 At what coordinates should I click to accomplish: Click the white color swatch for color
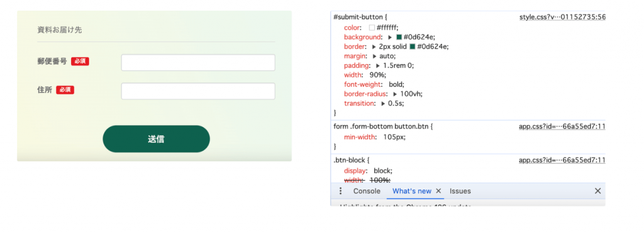[x=372, y=28]
